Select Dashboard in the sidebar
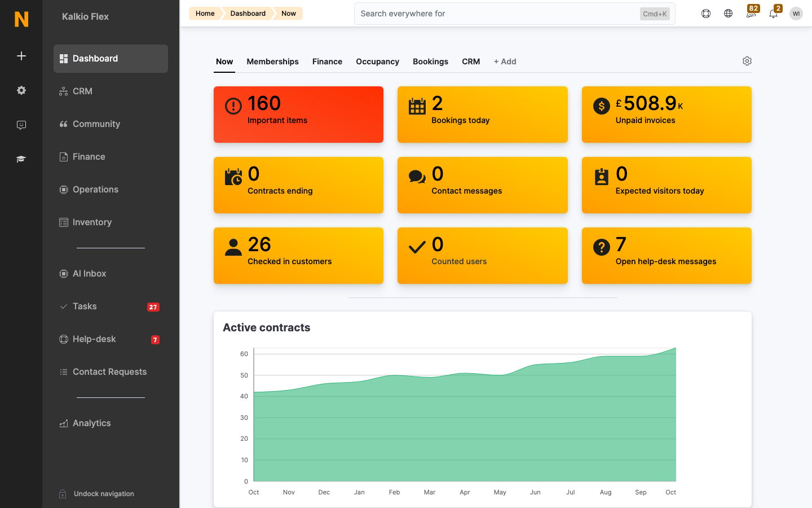 point(111,59)
